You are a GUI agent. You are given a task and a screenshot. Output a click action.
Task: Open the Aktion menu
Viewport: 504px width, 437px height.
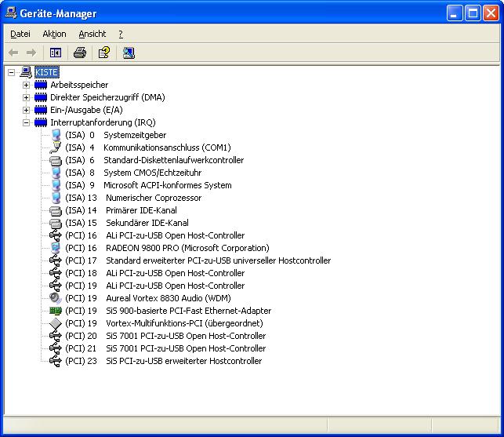(54, 34)
